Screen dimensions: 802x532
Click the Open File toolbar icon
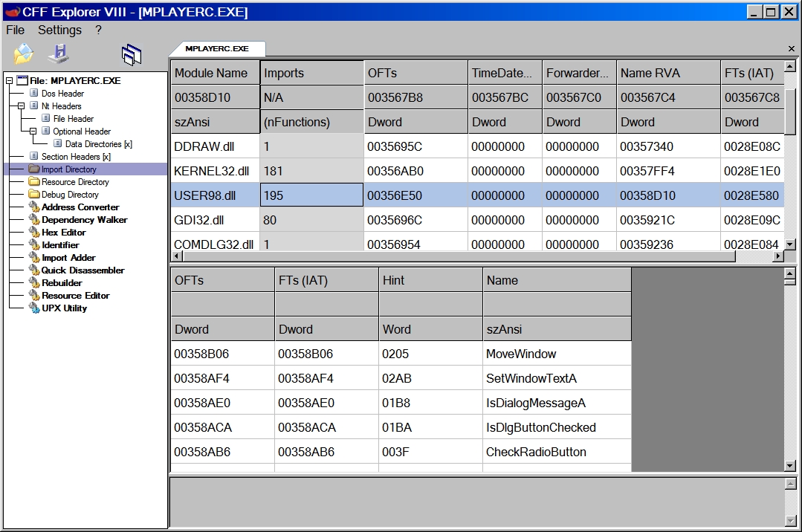pyautogui.click(x=24, y=53)
